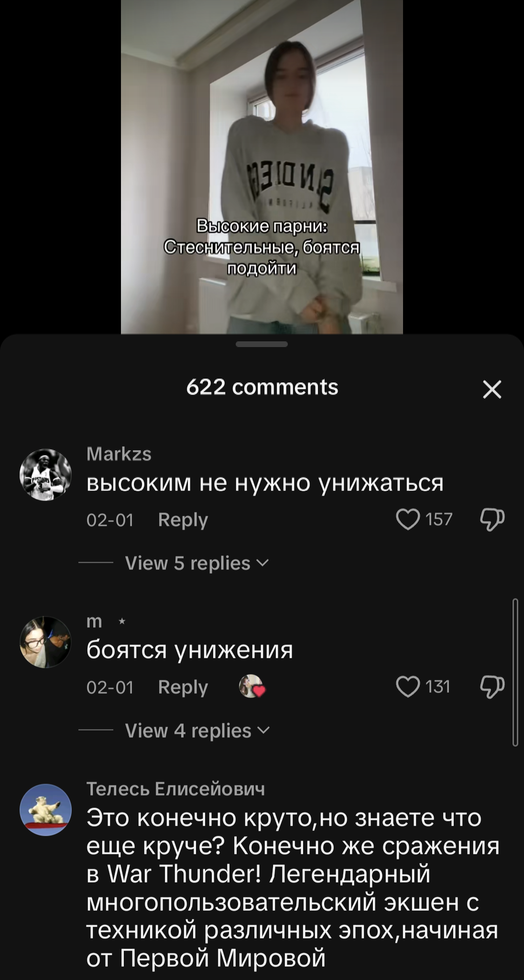The image size is (524, 980).
Task: Open Markzs's profile avatar
Action: click(45, 475)
